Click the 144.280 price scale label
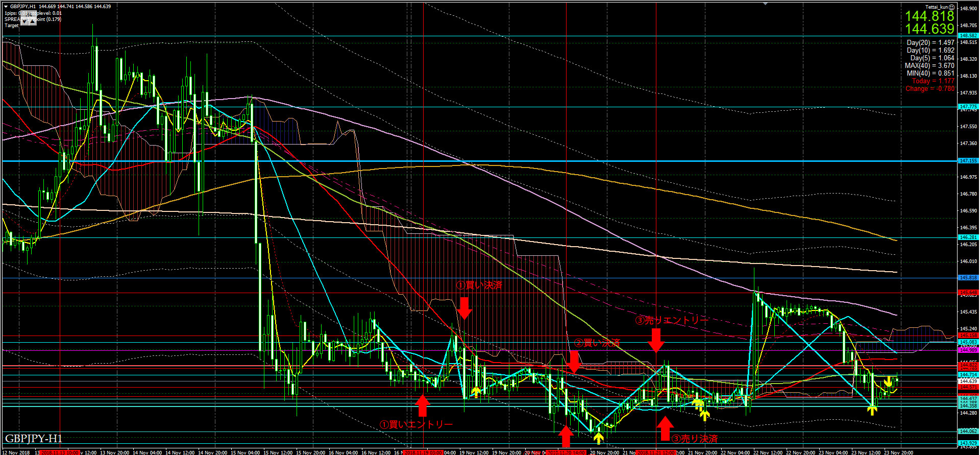 point(968,413)
